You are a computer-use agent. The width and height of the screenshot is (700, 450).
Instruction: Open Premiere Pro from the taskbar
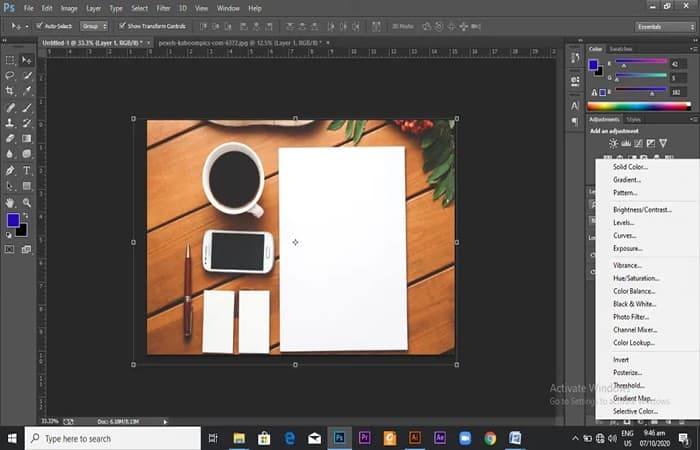pos(364,438)
